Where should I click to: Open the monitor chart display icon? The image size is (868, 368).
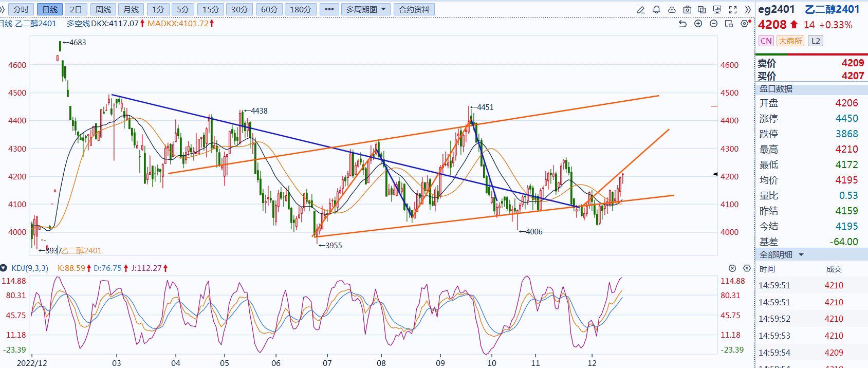718,10
